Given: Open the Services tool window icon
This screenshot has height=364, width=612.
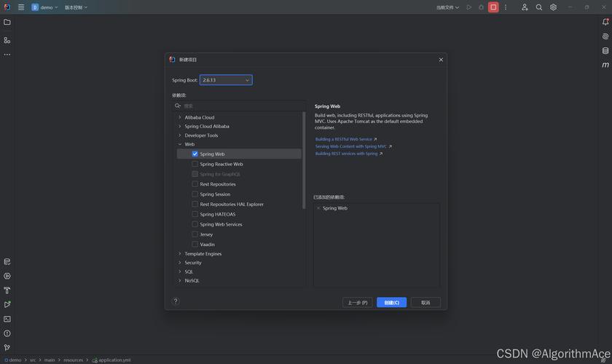Looking at the screenshot, I should pyautogui.click(x=7, y=276).
